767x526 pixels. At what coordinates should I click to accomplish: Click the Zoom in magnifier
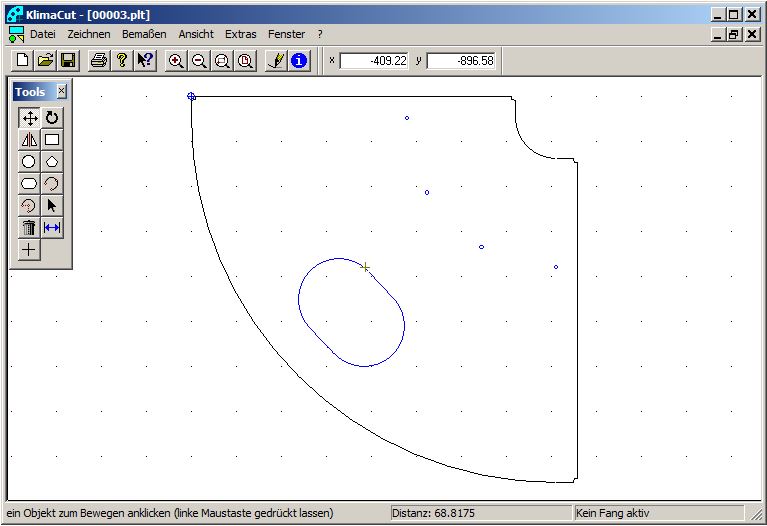tap(176, 61)
